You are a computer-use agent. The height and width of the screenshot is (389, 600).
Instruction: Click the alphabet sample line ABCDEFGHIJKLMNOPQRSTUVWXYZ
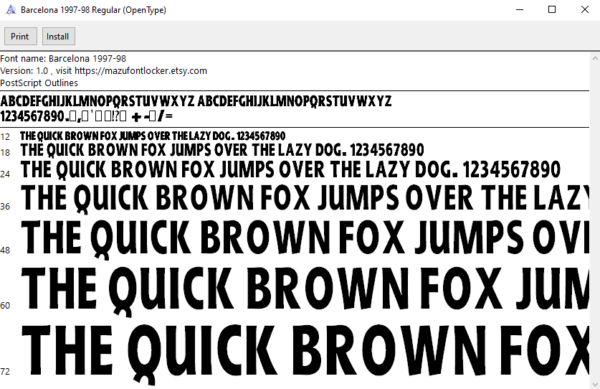pyautogui.click(x=196, y=101)
